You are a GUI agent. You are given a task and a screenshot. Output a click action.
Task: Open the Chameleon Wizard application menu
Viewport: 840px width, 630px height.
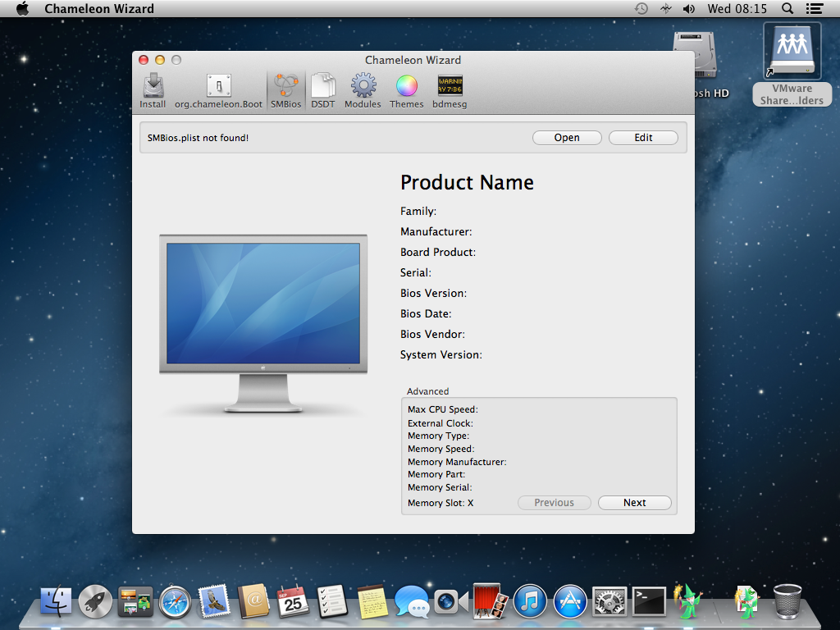(98, 9)
